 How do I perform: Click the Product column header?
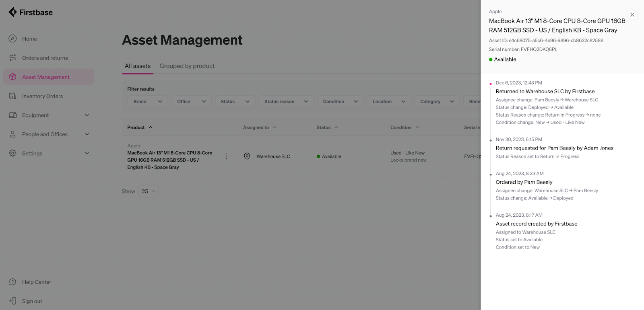[136, 127]
